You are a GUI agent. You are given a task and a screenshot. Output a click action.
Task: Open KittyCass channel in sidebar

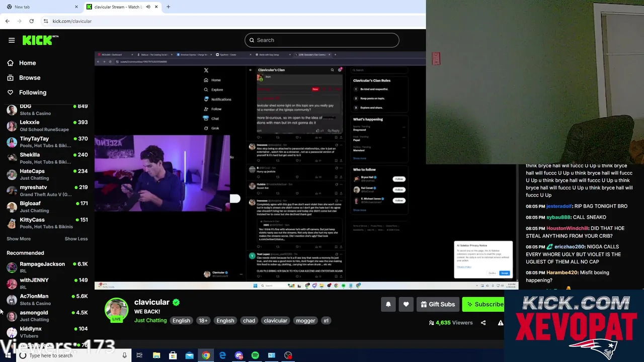47,223
